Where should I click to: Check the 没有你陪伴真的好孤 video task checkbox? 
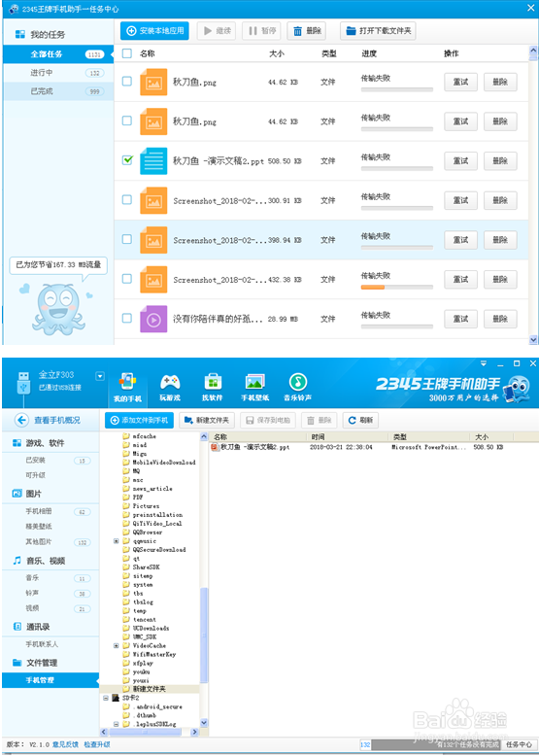[x=126, y=318]
